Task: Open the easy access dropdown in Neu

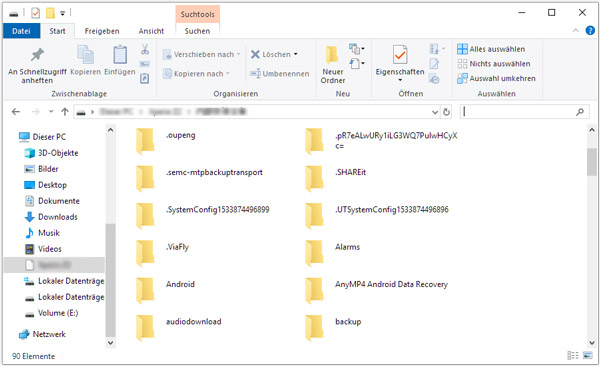Action: coord(357,64)
